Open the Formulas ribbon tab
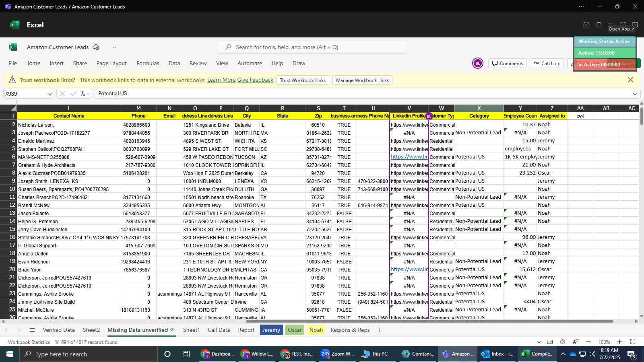 pyautogui.click(x=148, y=63)
